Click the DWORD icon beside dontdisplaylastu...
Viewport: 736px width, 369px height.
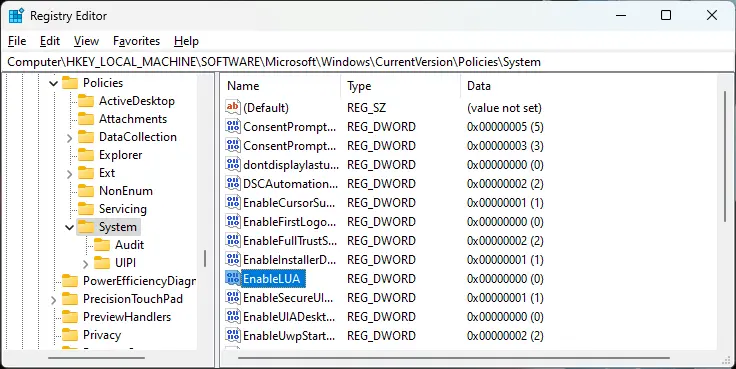[x=233, y=164]
